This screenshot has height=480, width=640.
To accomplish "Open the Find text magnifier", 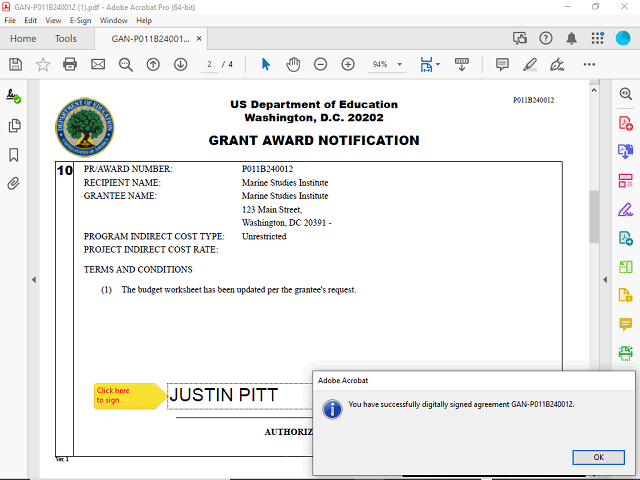I will tap(126, 64).
